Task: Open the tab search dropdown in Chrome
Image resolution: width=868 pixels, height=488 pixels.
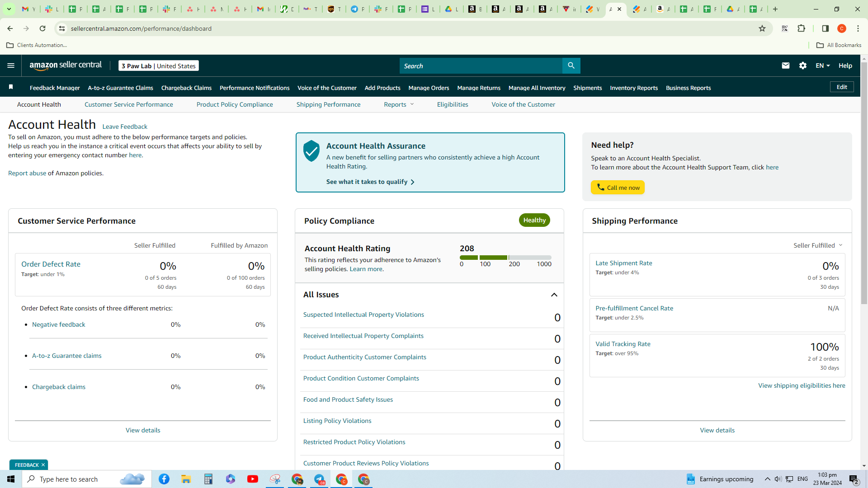Action: [x=9, y=9]
